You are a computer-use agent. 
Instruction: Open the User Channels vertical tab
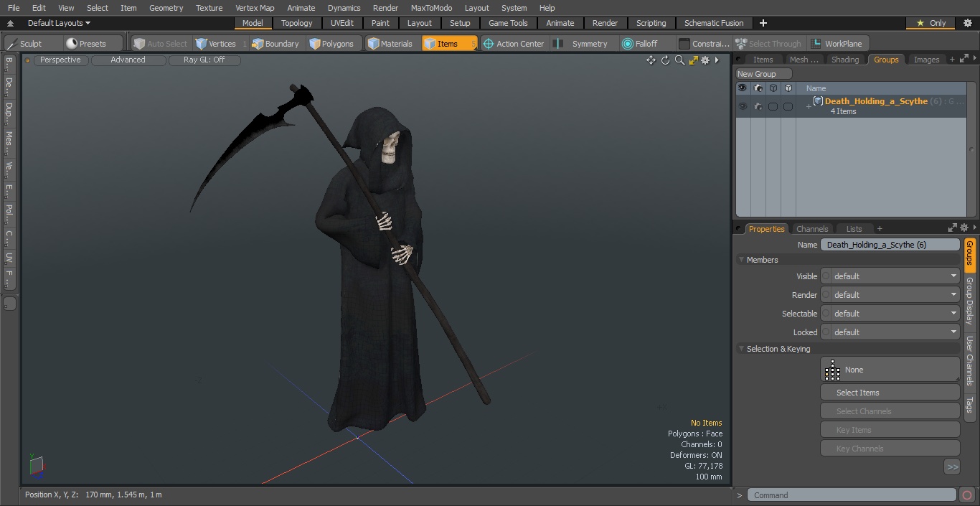(x=970, y=361)
